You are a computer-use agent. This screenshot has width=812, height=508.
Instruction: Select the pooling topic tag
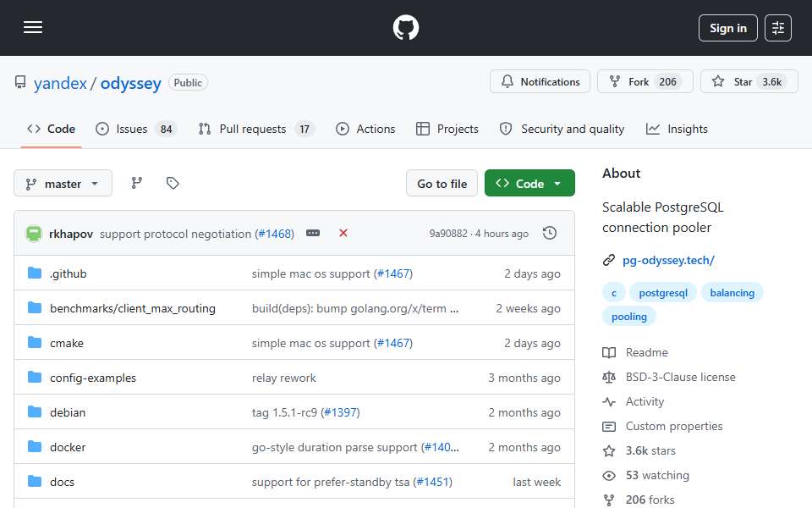pyautogui.click(x=628, y=317)
